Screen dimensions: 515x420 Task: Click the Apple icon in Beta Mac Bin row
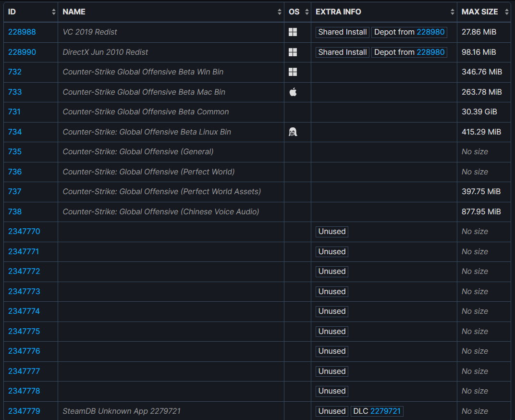pyautogui.click(x=293, y=92)
